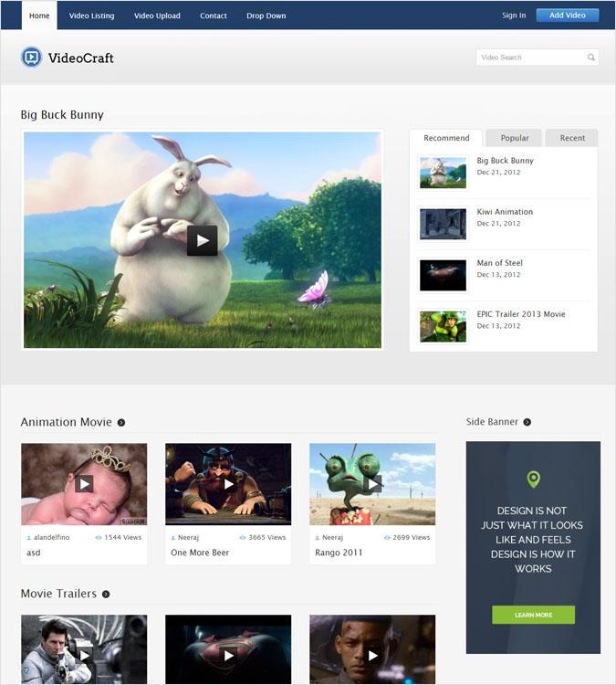Play the asd baby video
The width and height of the screenshot is (616, 685).
[x=84, y=483]
